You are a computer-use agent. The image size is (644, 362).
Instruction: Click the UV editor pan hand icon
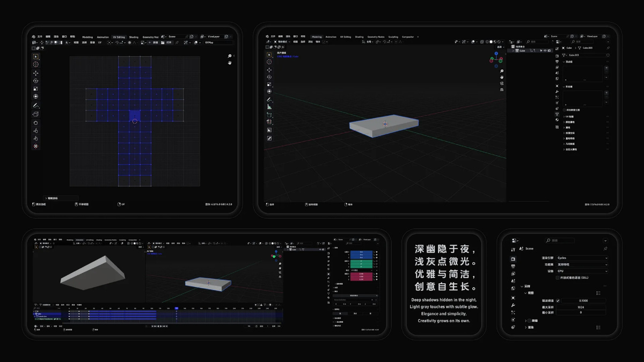pos(230,63)
